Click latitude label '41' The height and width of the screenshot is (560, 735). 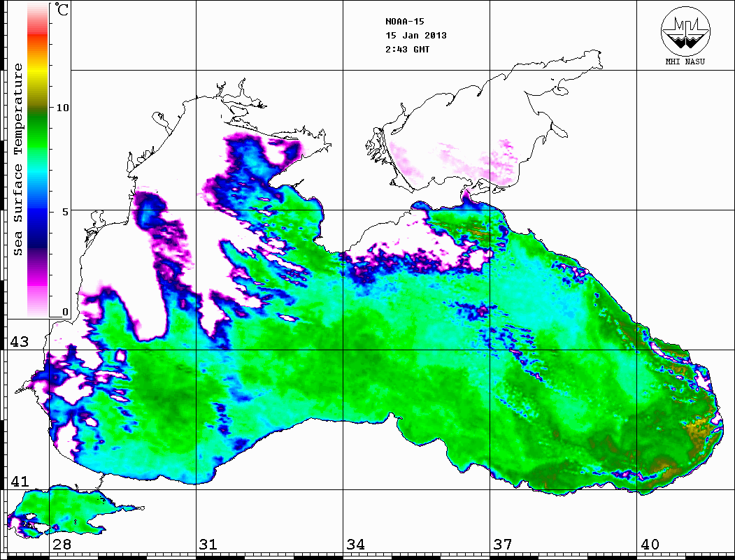pyautogui.click(x=19, y=481)
